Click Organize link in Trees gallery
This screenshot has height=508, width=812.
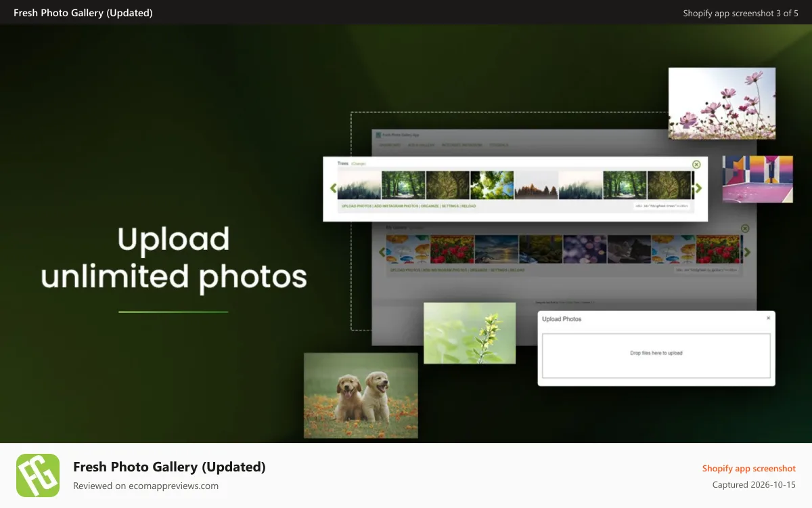click(430, 206)
